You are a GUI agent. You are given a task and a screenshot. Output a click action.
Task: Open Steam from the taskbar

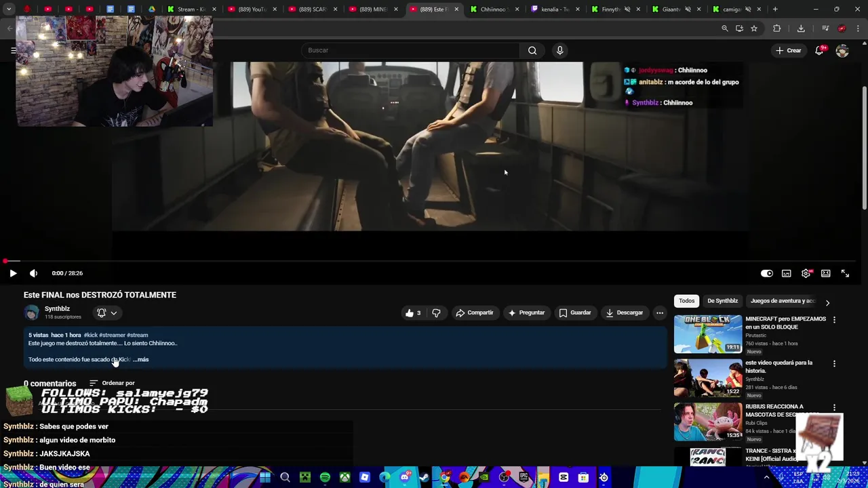point(425,477)
